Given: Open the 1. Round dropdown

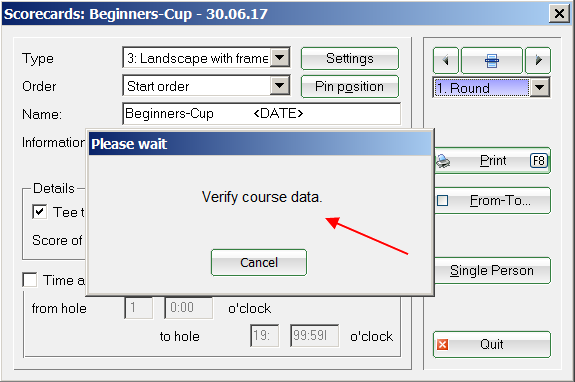Looking at the screenshot, I should pyautogui.click(x=540, y=88).
